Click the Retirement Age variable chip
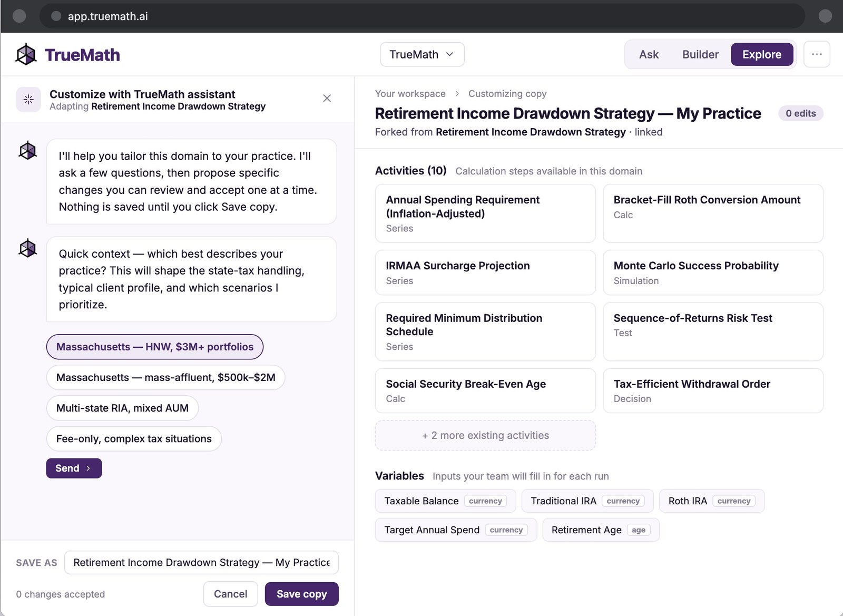843x616 pixels. [x=601, y=530]
